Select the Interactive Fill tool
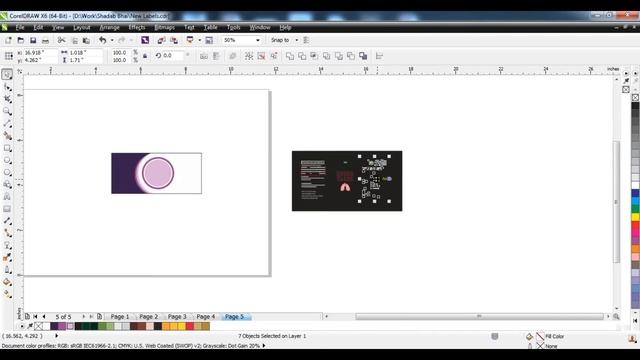The width and height of the screenshot is (640, 360). pyautogui.click(x=7, y=294)
